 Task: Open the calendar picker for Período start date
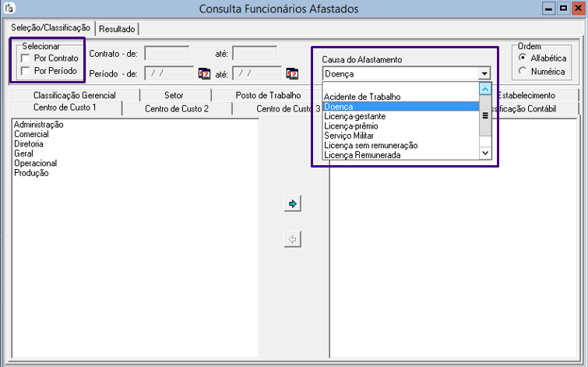(205, 74)
